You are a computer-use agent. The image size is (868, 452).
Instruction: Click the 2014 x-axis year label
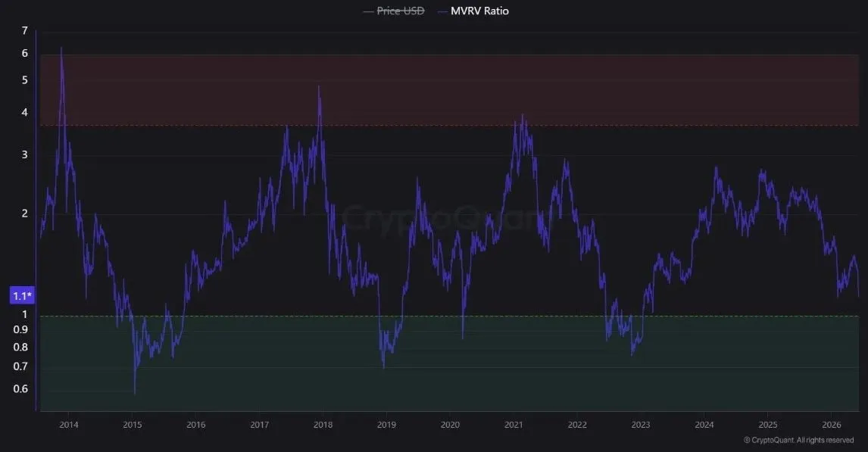click(x=69, y=425)
